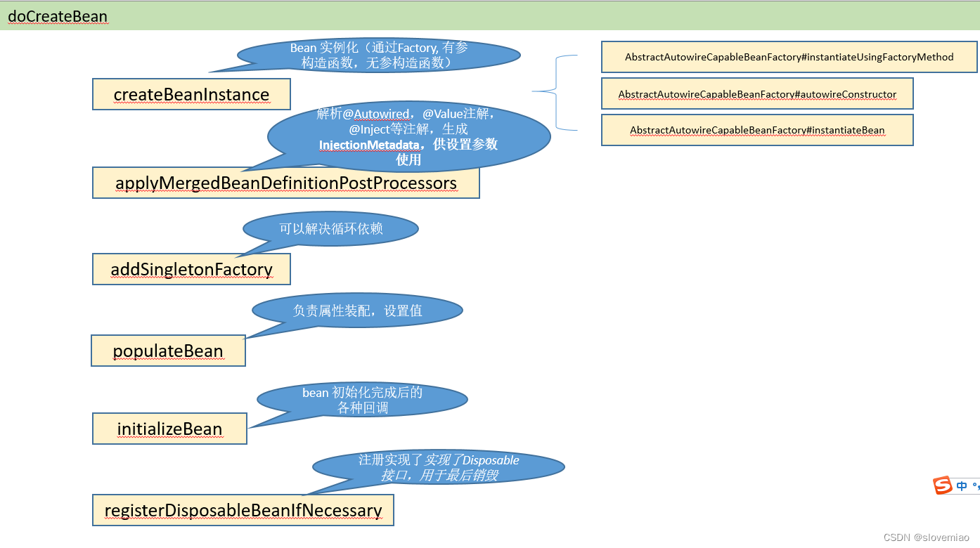Select the autowireConstructor box
The image size is (980, 548).
pos(757,94)
